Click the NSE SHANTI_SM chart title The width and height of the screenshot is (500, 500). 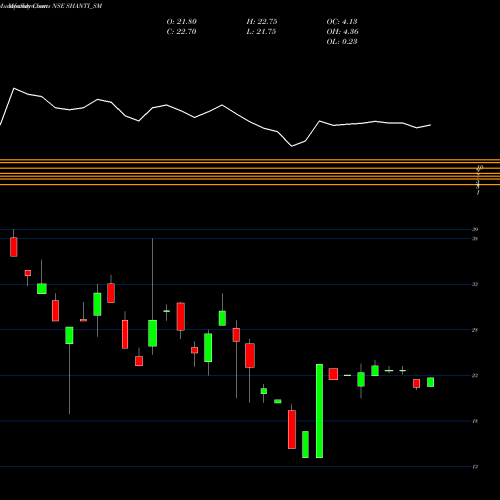(77, 6)
